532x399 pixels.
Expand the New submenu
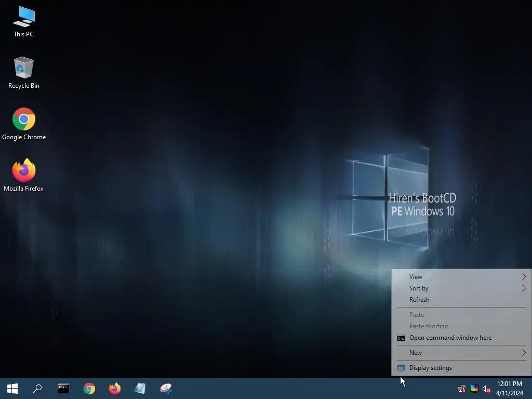(x=461, y=353)
